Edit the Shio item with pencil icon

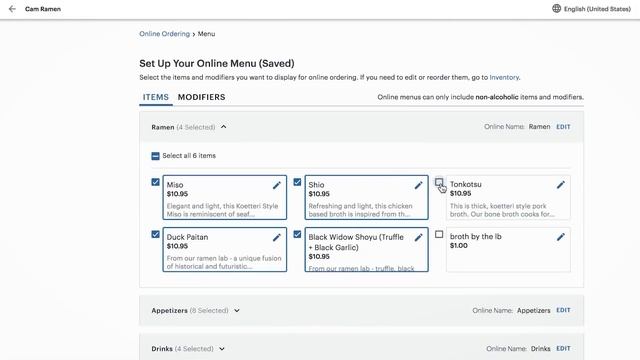point(418,185)
